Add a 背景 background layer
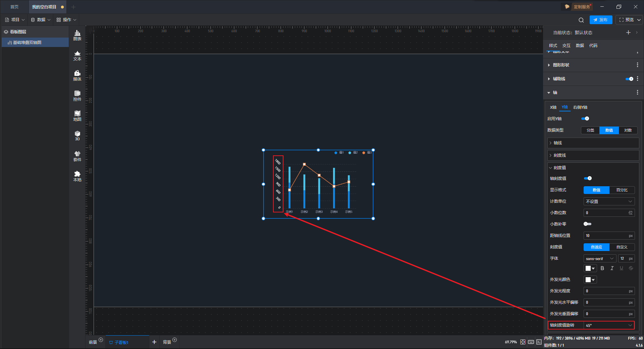This screenshot has width=644, height=349. coord(174,340)
